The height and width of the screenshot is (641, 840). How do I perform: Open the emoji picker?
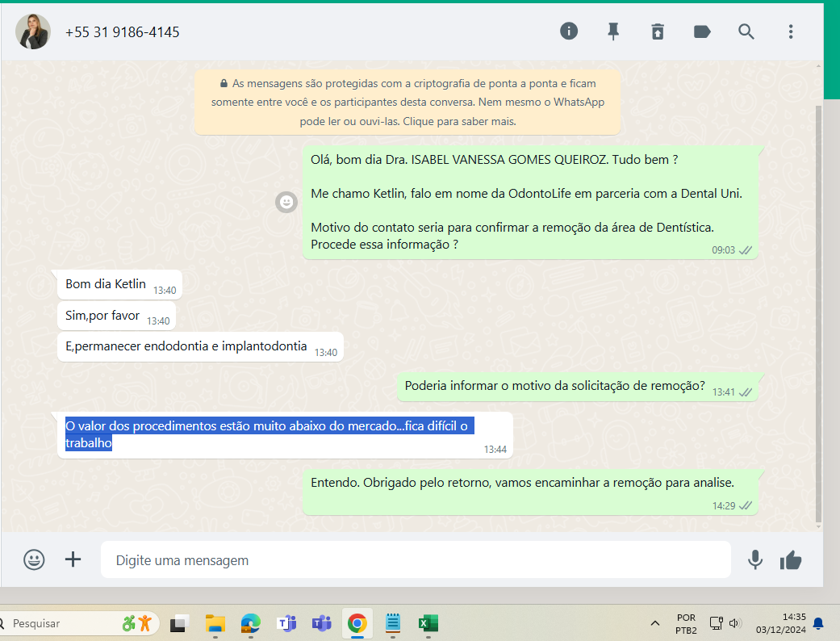[34, 559]
